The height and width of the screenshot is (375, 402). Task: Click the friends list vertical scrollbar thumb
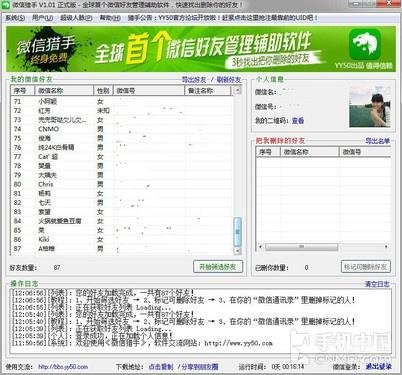pos(238,232)
